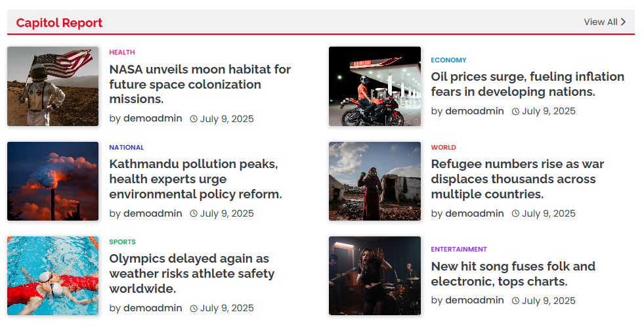The image size is (644, 327).
Task: Click clock icon on Refugee numbers article
Action: tap(515, 213)
